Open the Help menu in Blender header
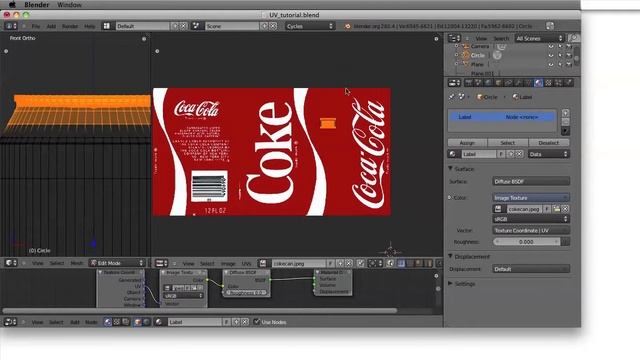Image resolution: width=640 pixels, height=360 pixels. tap(89, 26)
